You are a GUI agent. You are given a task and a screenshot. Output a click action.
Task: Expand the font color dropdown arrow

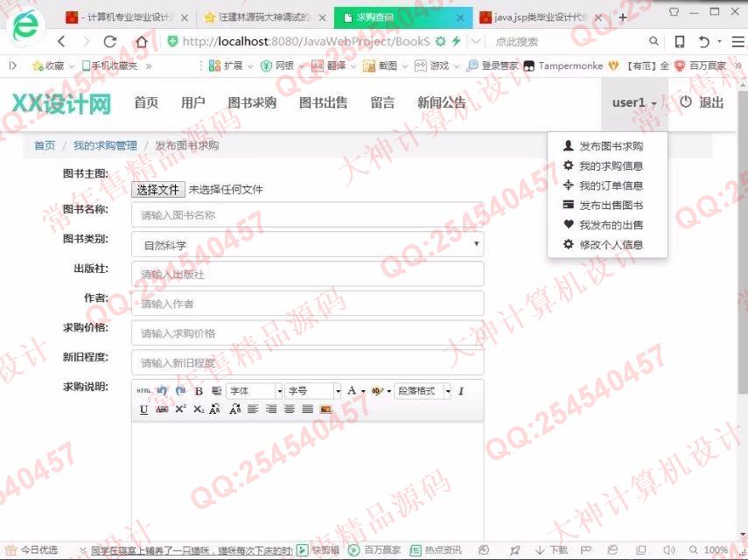(363, 392)
